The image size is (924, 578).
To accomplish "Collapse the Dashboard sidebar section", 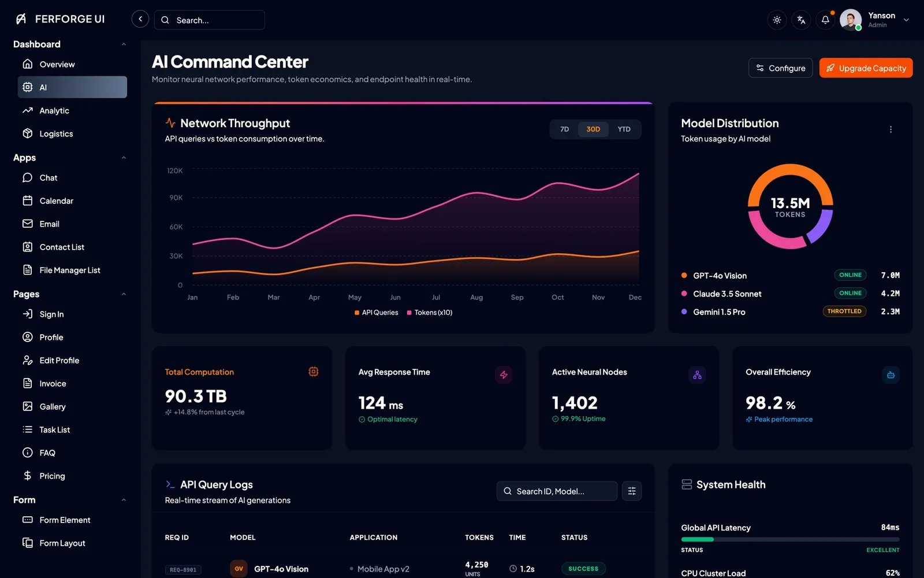I will (124, 45).
